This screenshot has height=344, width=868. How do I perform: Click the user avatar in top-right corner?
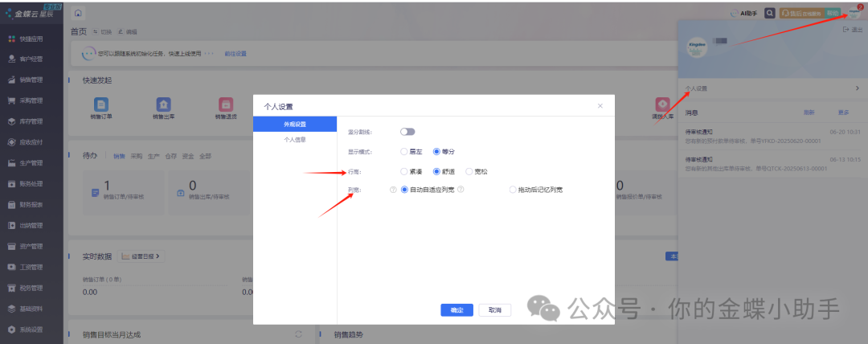tap(853, 13)
